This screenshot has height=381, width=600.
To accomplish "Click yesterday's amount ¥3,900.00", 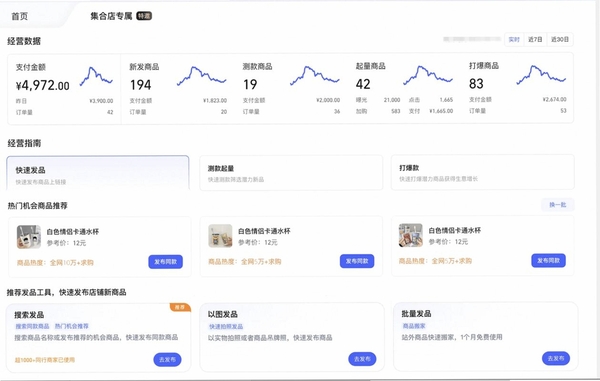I will (101, 101).
